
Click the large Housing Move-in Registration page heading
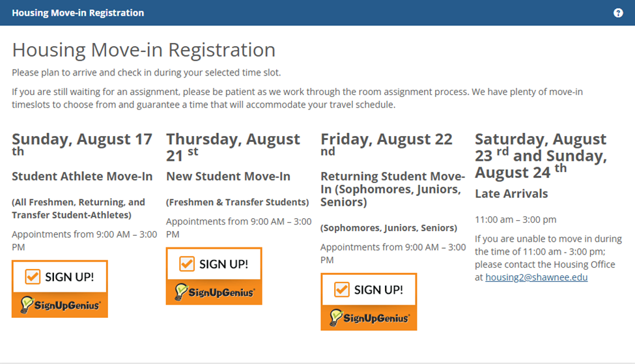point(143,50)
